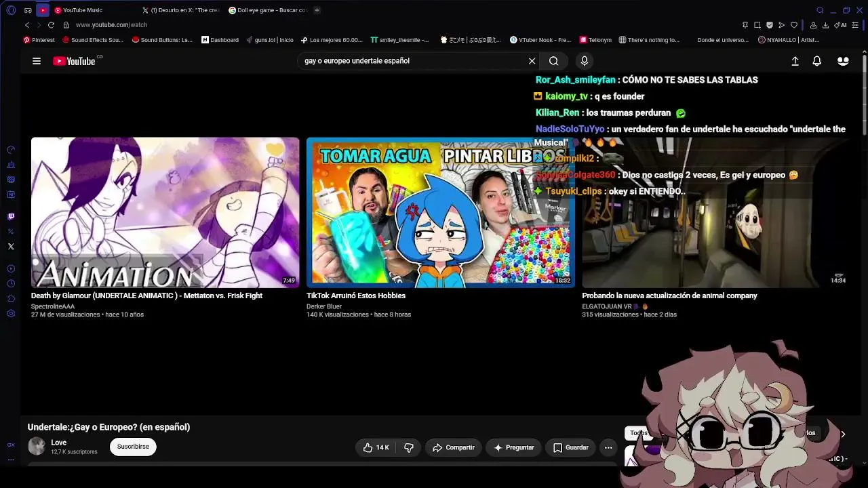Open the There's nothing to... bookmark

pos(649,40)
